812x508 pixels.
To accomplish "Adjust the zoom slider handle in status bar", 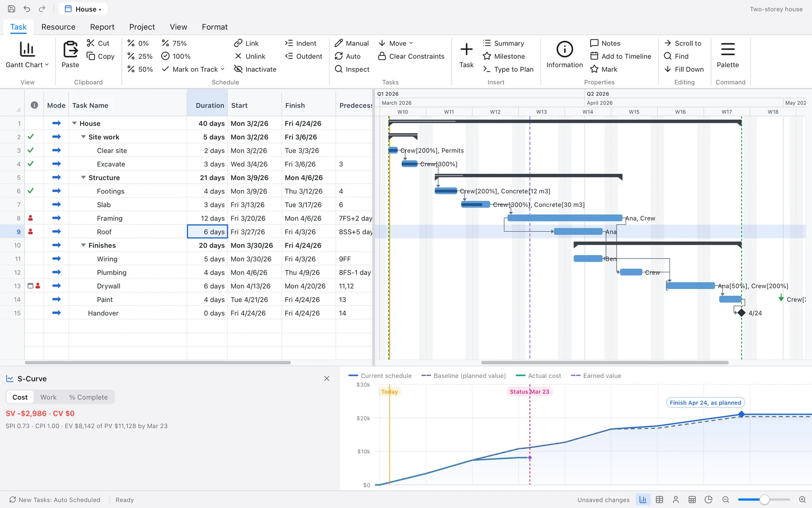I will [x=764, y=500].
